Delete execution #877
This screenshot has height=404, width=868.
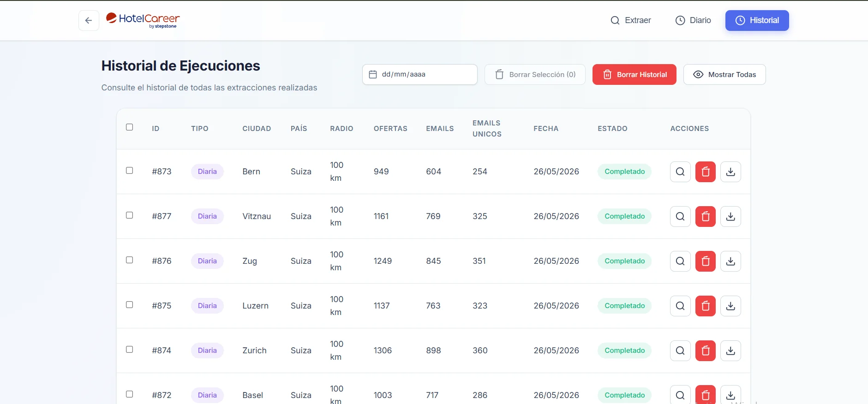[706, 216]
